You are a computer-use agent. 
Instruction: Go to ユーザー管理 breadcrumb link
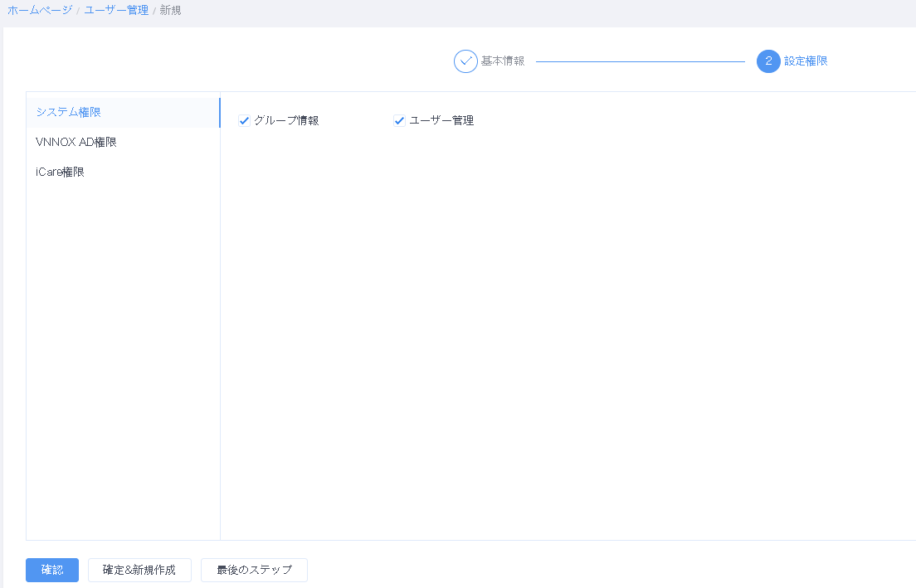116,11
